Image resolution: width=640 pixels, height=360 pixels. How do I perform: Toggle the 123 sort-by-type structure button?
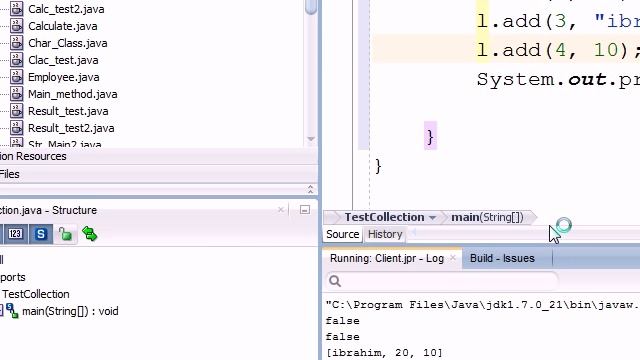[16, 234]
